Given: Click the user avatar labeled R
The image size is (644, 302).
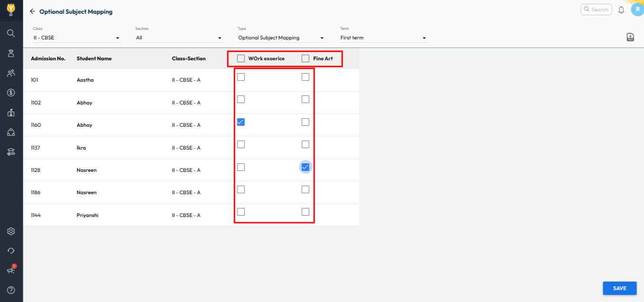Looking at the screenshot, I should [x=637, y=9].
